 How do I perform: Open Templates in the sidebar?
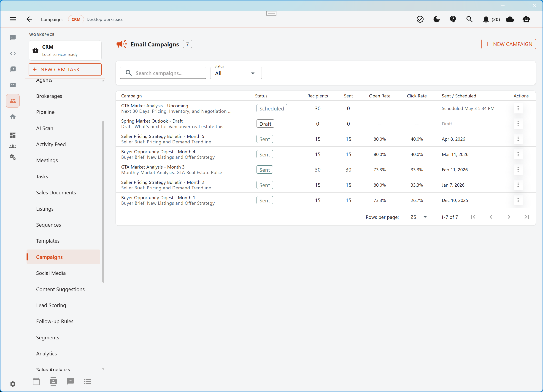[63, 241]
